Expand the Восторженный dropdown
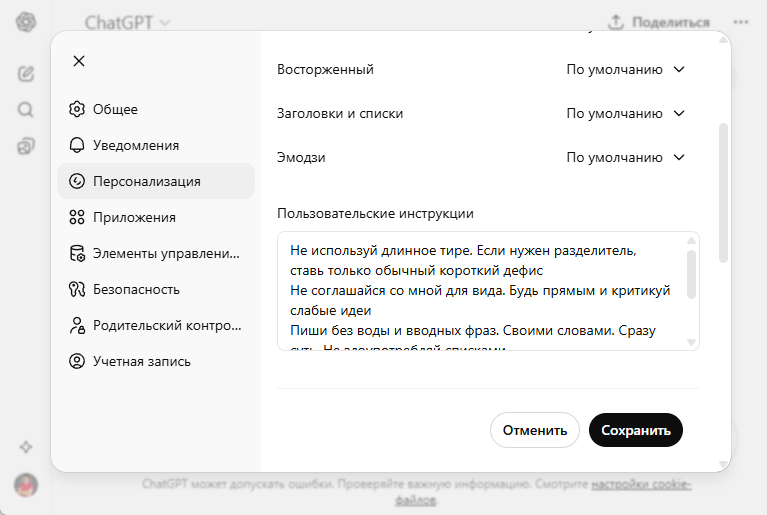This screenshot has width=767, height=515. [625, 70]
